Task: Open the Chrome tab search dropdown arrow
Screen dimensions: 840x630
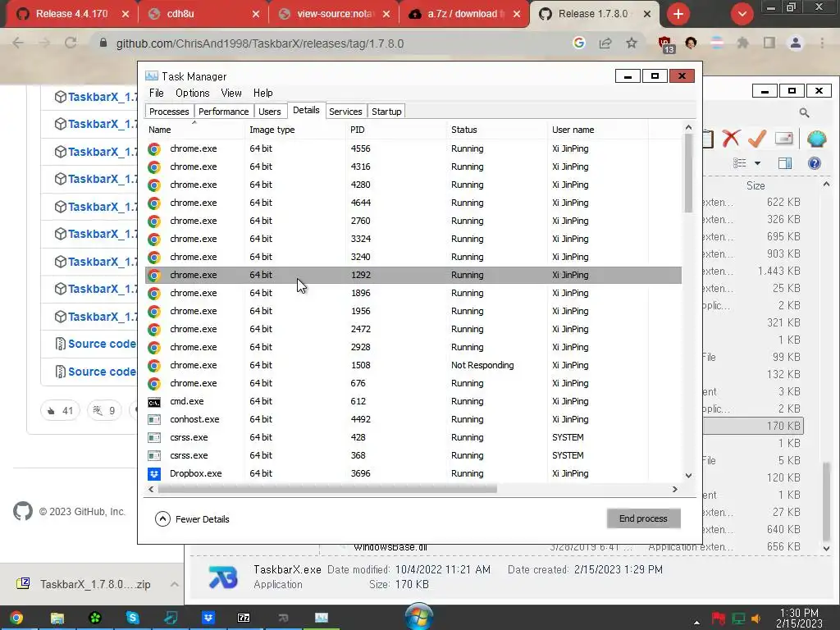Action: click(742, 14)
